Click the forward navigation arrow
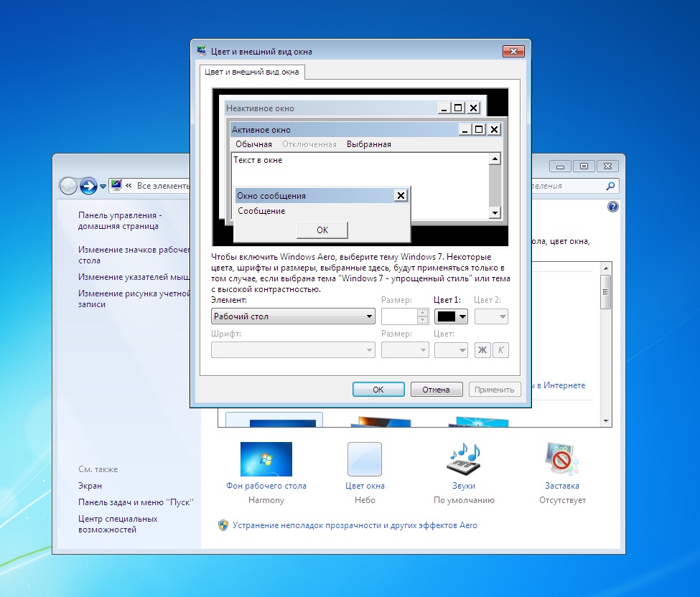This screenshot has height=597, width=700. 88,186
